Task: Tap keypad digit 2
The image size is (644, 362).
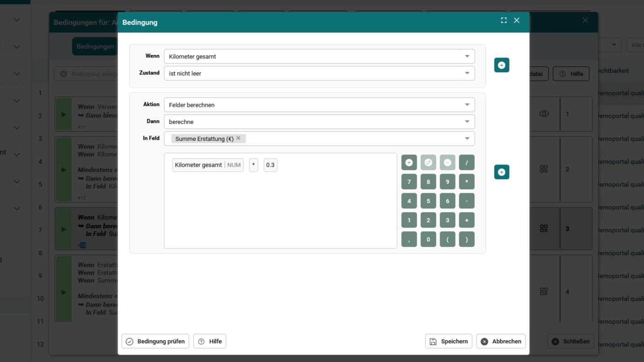Action: tap(428, 220)
